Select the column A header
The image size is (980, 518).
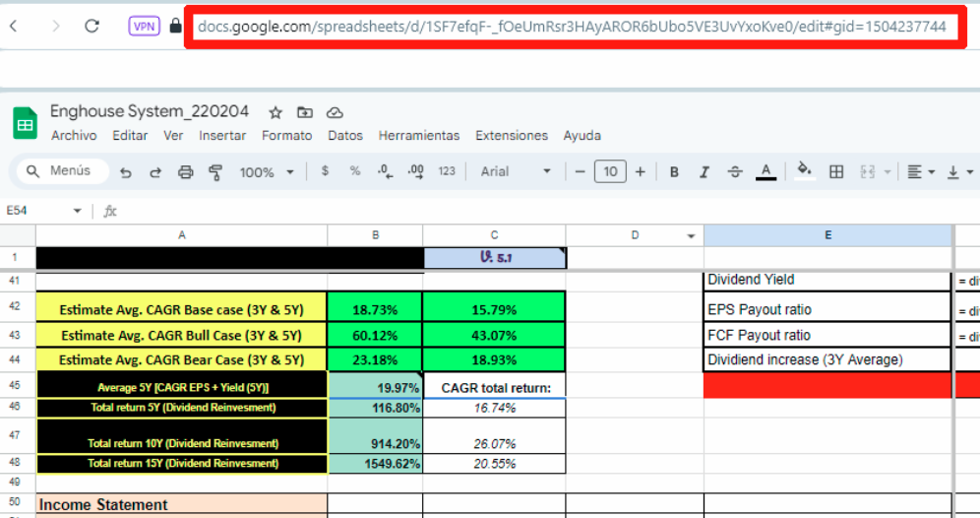[x=182, y=235]
